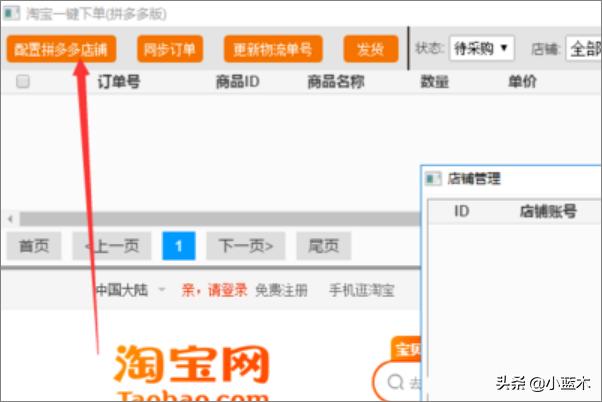Image resolution: width=602 pixels, height=402 pixels.
Task: Tick the select-all checkbox in table header
Action: [23, 81]
